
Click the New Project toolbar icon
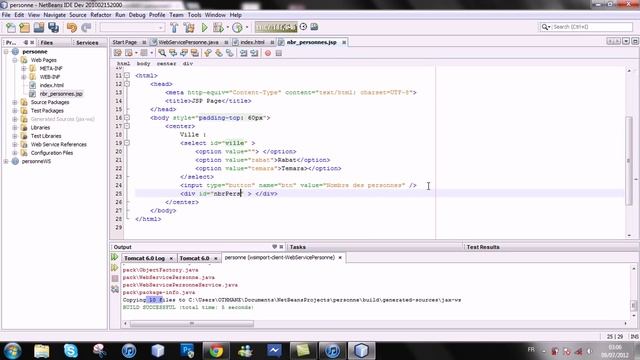pos(25,27)
